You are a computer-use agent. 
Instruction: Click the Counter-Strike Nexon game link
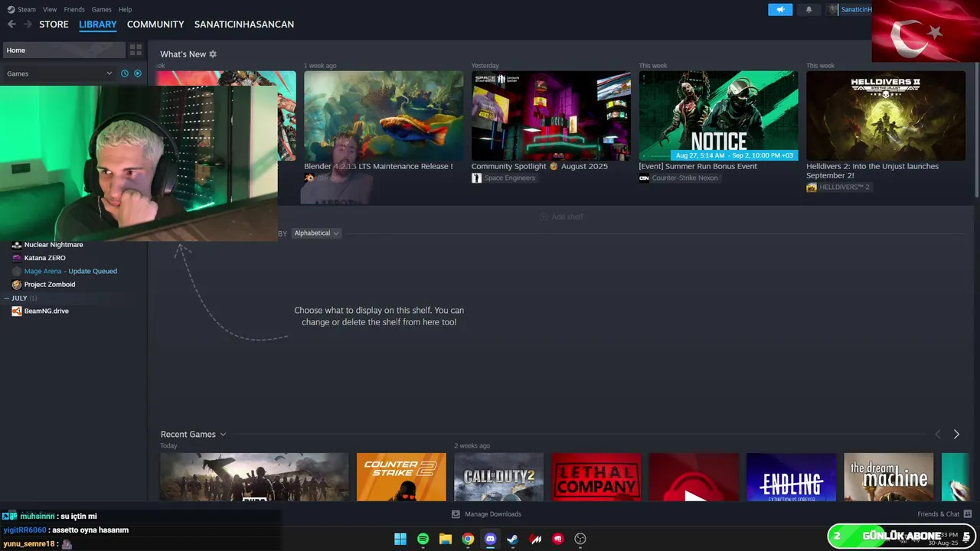coord(684,178)
